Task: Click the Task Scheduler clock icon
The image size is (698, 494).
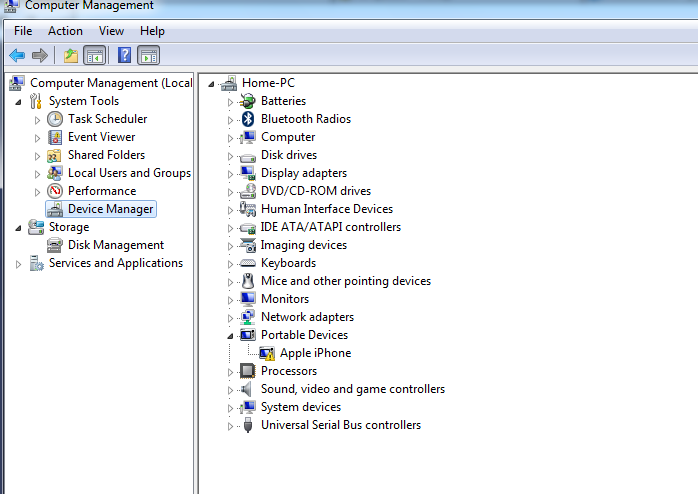Action: [55, 119]
